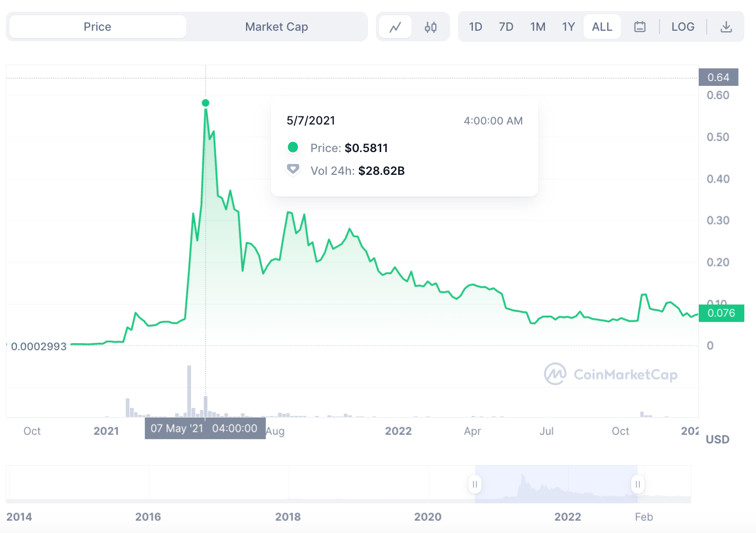Screen dimensions: 756x533
Task: Click the 2021 label on the time axis
Action: pos(106,431)
